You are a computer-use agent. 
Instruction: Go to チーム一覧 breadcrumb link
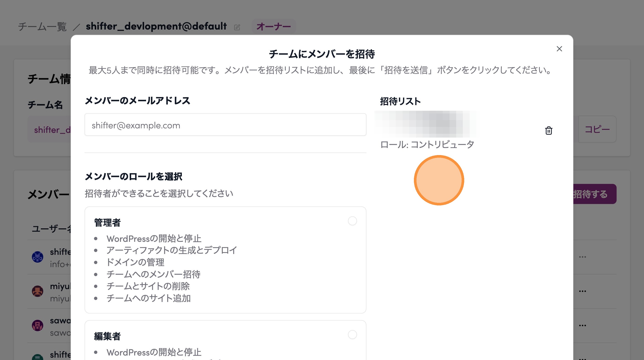click(x=42, y=26)
